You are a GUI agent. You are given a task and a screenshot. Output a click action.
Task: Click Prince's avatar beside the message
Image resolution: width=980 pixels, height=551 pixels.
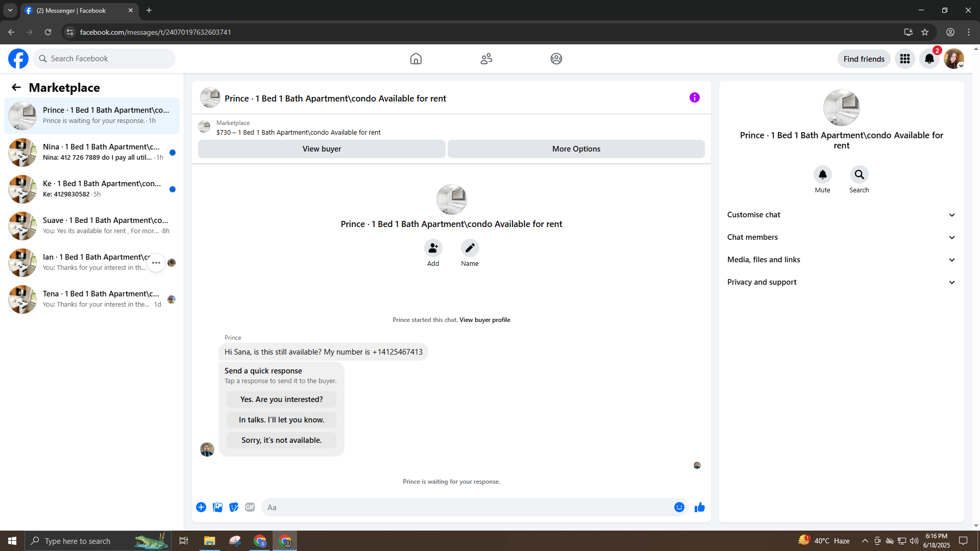tap(207, 449)
